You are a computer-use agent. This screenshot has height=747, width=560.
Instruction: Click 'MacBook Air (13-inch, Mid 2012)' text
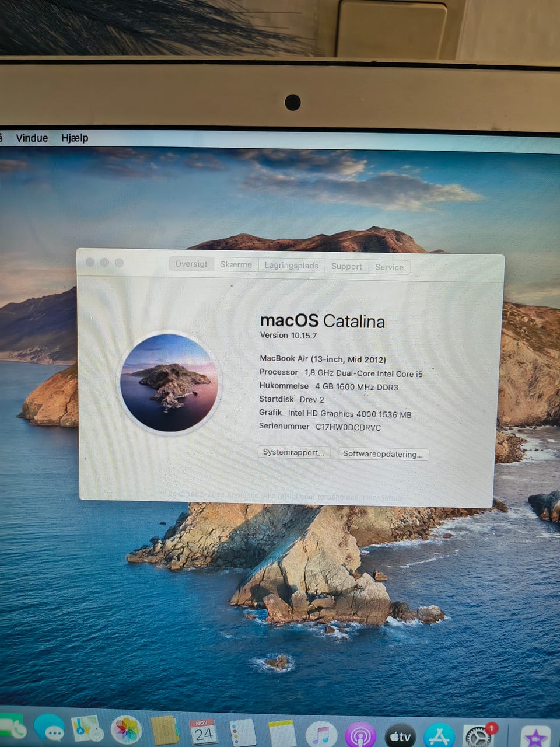323,359
